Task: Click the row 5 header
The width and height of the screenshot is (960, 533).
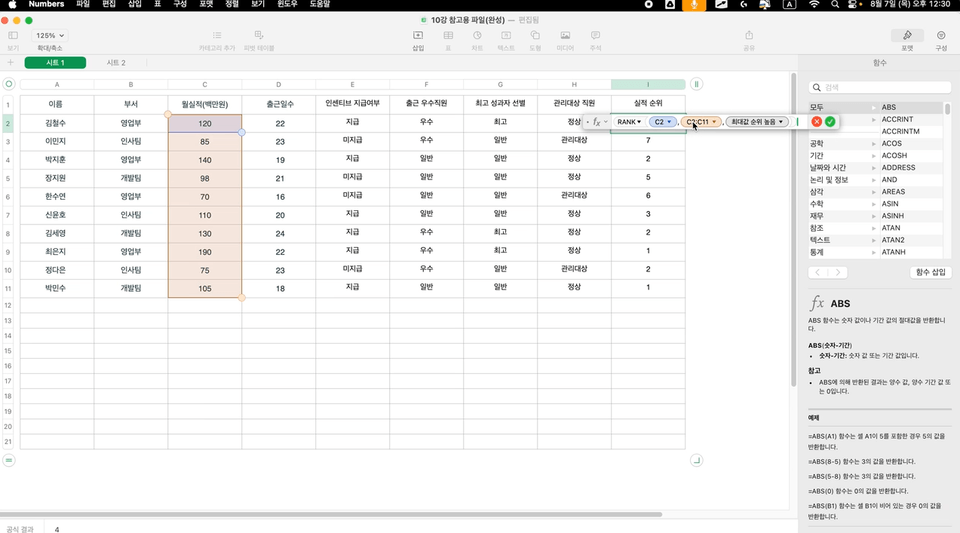Action: [8, 179]
